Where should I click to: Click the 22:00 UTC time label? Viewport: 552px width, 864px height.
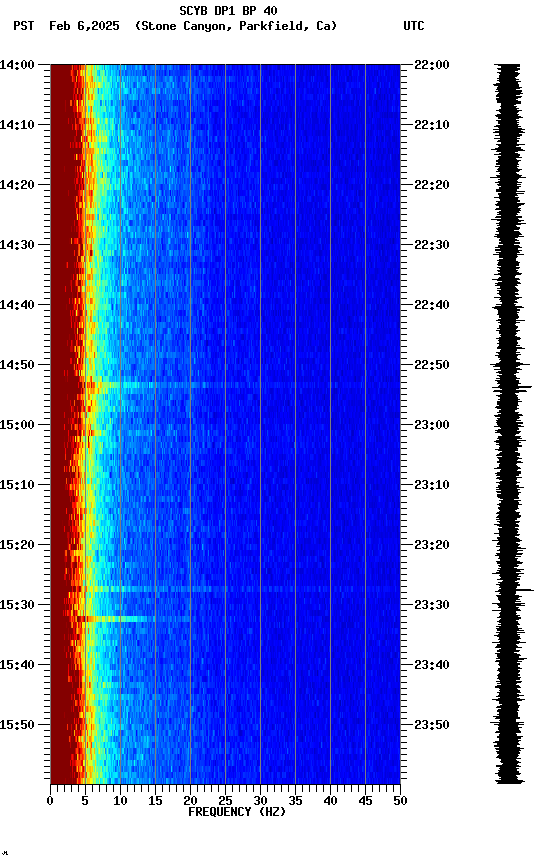tap(432, 65)
